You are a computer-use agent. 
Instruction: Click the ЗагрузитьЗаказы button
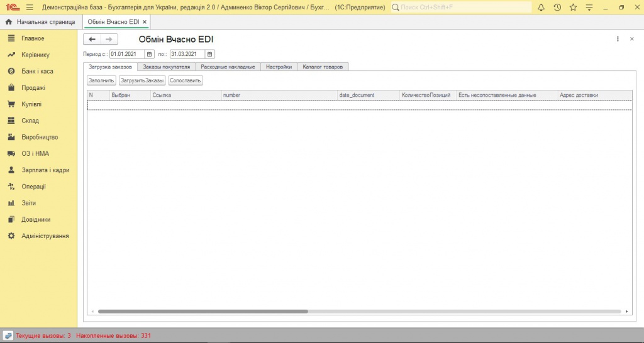[x=142, y=80]
